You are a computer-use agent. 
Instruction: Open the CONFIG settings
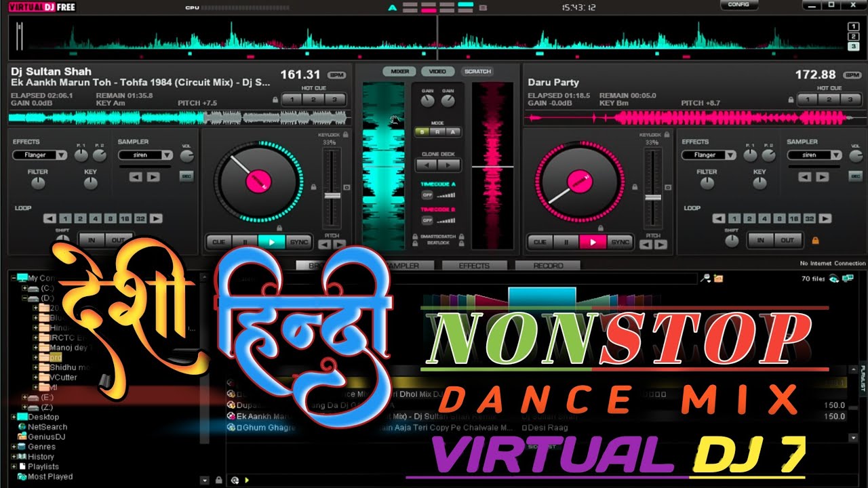[738, 5]
